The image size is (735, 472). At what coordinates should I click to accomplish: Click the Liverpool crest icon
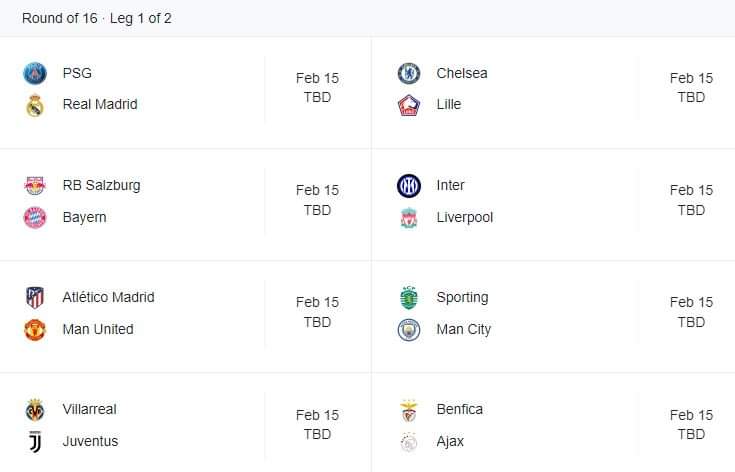coord(409,217)
